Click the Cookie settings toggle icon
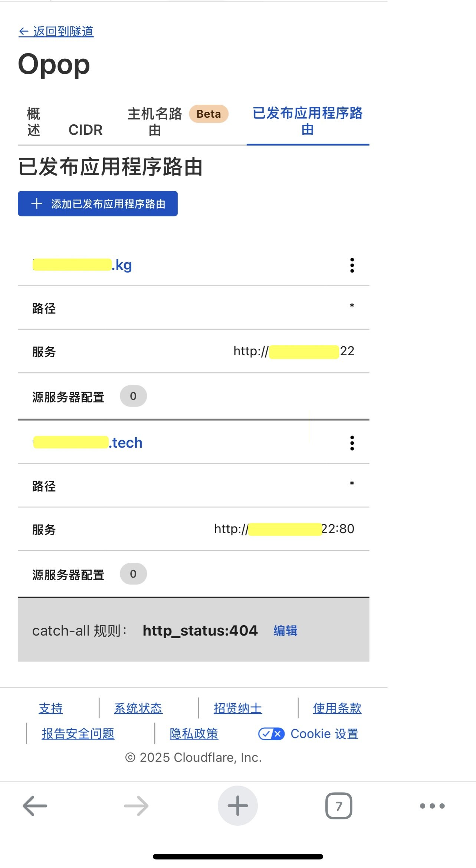Image resolution: width=476 pixels, height=868 pixels. tap(271, 734)
